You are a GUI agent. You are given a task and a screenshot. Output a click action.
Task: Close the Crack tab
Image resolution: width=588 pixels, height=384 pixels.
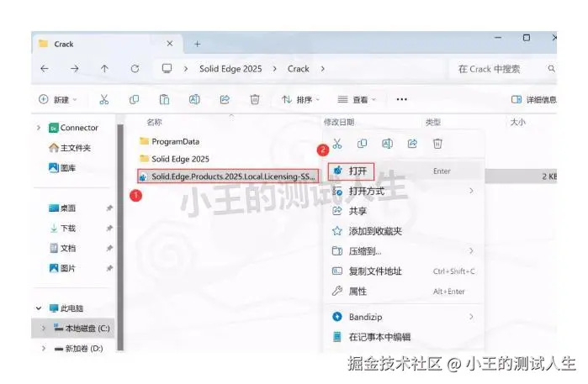click(x=169, y=44)
